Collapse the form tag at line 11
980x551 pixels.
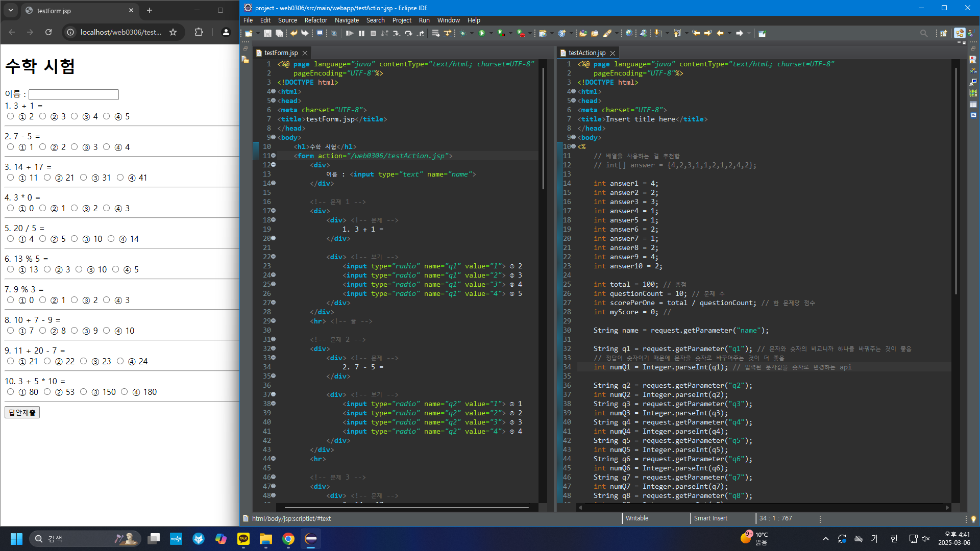(274, 156)
